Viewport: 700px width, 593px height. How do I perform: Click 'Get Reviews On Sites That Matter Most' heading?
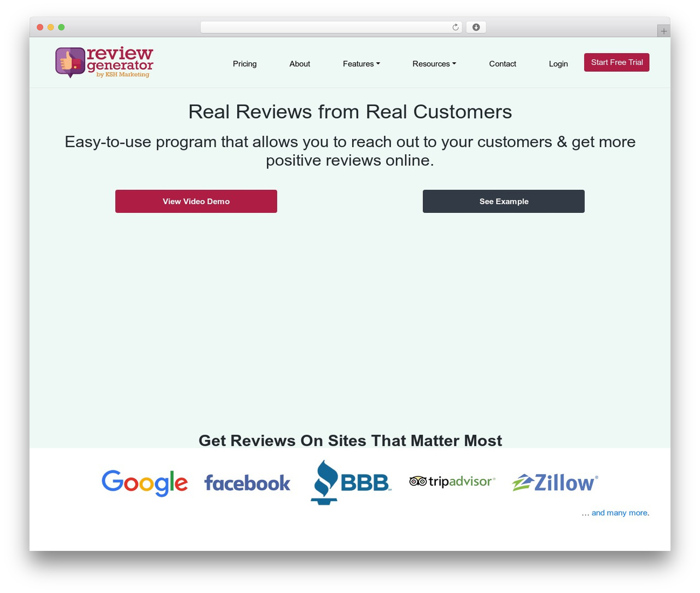(350, 440)
